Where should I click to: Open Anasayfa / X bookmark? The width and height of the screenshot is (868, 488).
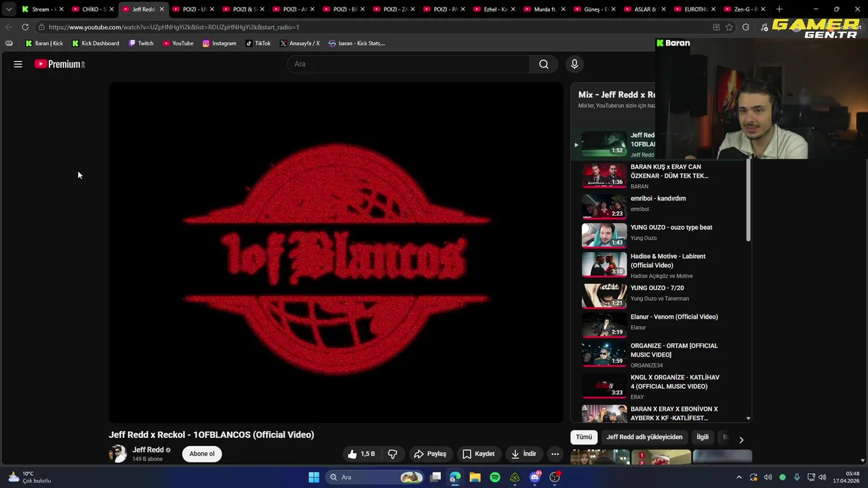pyautogui.click(x=300, y=43)
